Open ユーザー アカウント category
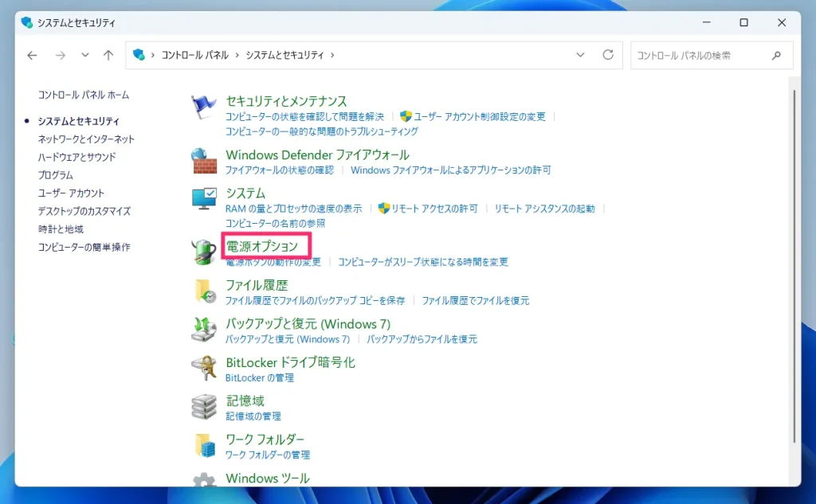 (71, 193)
